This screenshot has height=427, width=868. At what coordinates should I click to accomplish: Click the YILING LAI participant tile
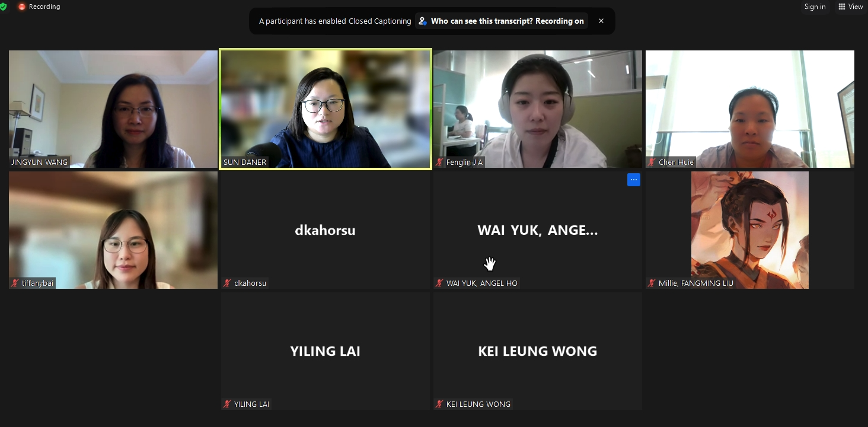tap(325, 351)
